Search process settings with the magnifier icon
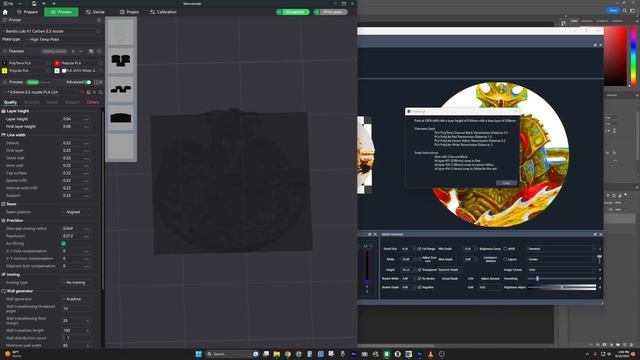The width and height of the screenshot is (640, 360). point(100,92)
